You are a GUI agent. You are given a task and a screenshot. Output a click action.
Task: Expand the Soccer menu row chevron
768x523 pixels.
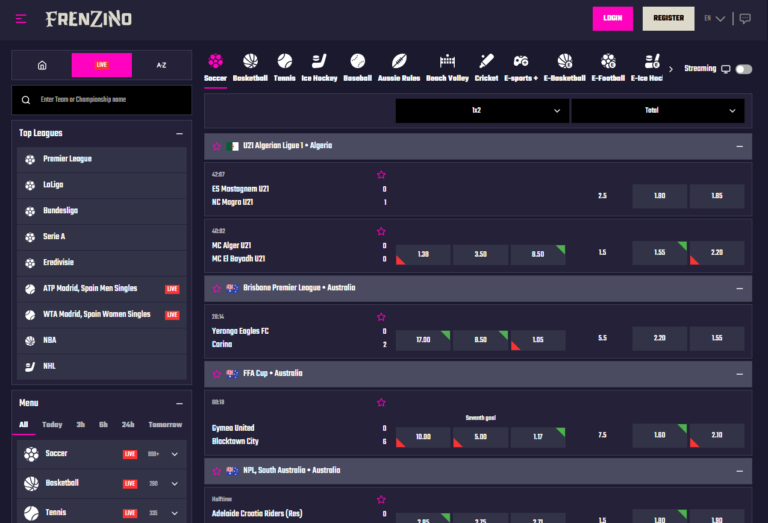[174, 454]
